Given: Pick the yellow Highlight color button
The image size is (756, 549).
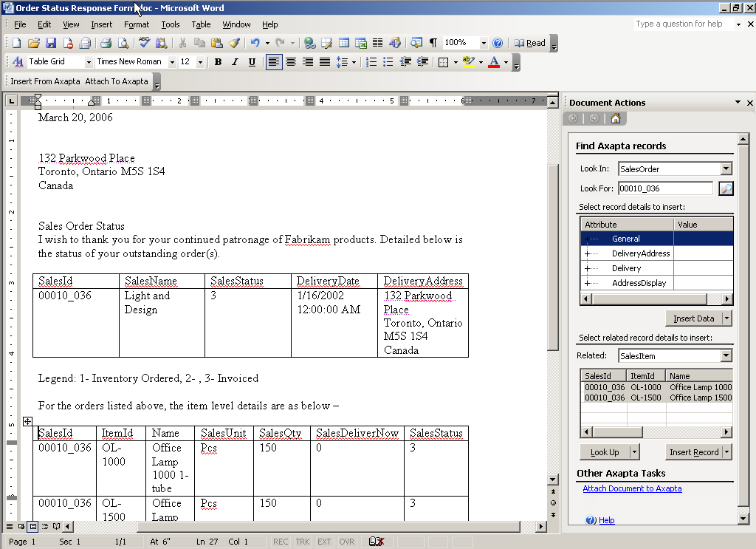Looking at the screenshot, I should tap(468, 62).
